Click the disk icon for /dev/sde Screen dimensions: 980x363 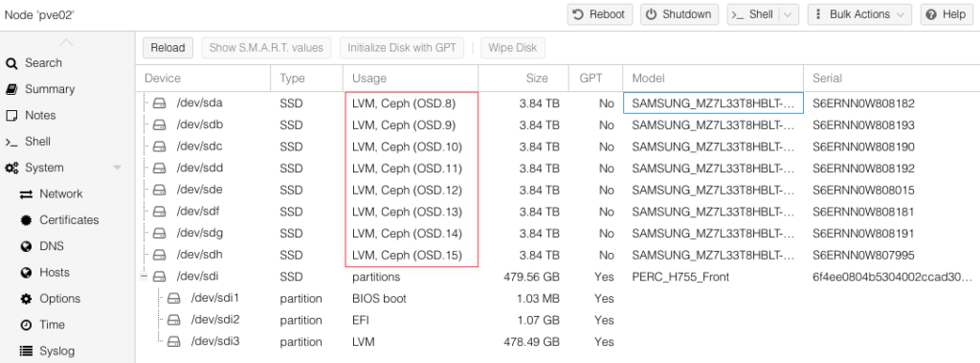(160, 191)
